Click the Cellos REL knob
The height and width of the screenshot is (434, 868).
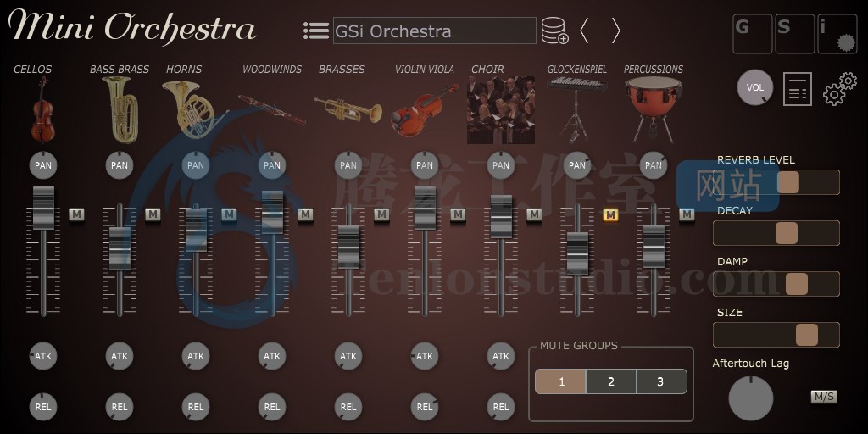point(43,407)
